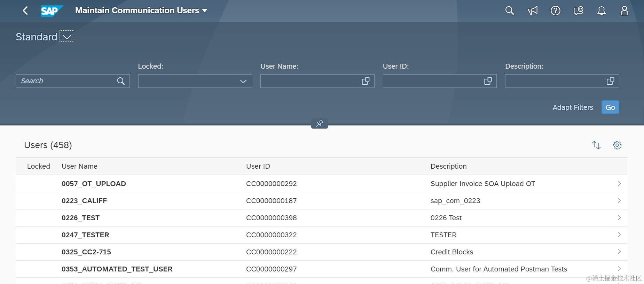Click the TESTER description cell
This screenshot has height=284, width=644.
443,235
